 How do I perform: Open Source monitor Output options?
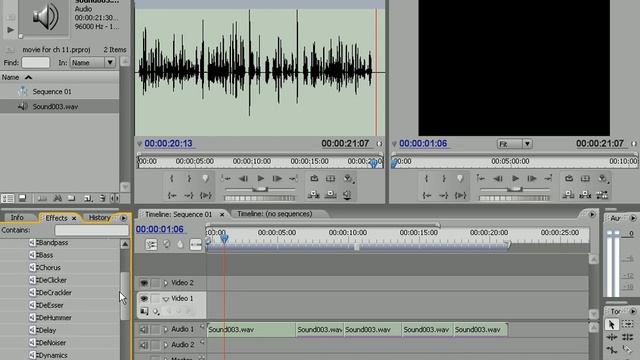coord(348,179)
